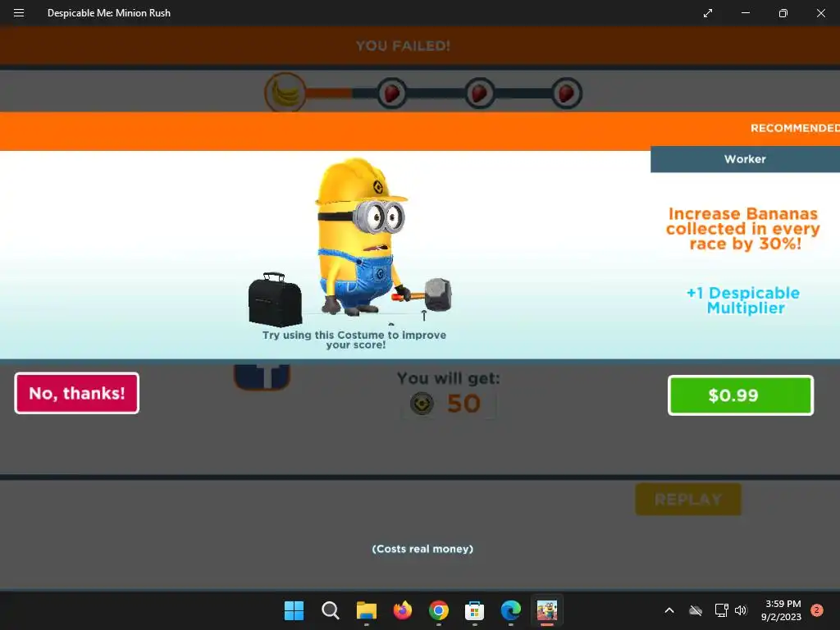Screen dimensions: 840x630
Task: Click the reward amount 50
Action: [464, 404]
